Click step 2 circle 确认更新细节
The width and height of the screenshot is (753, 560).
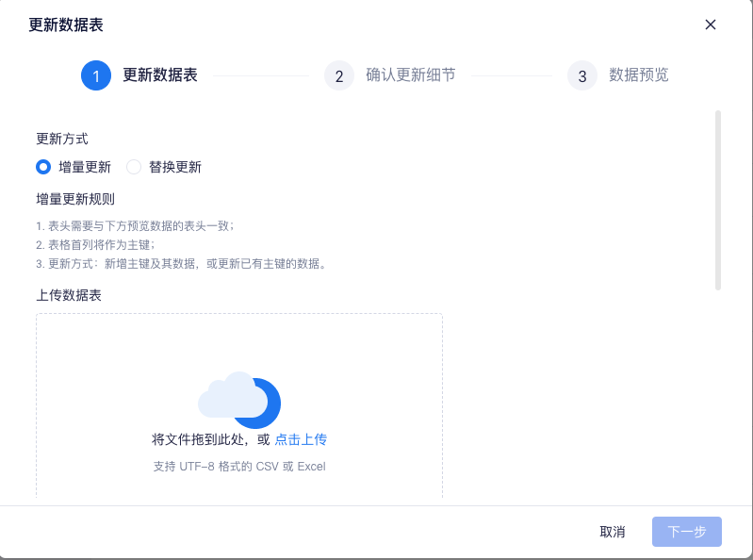[339, 75]
